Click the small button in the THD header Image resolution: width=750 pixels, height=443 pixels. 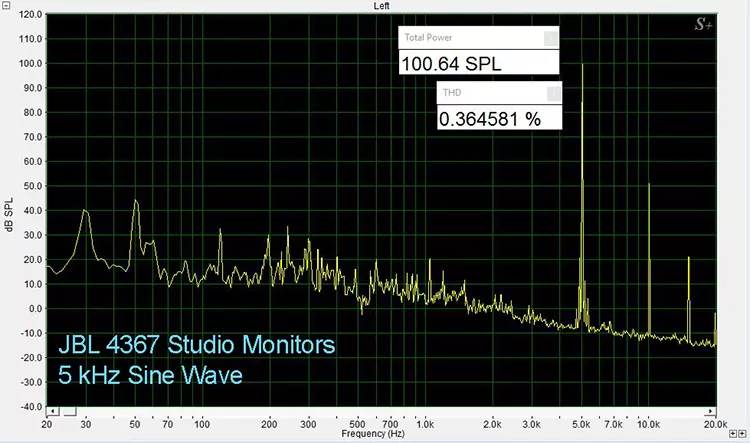point(554,93)
